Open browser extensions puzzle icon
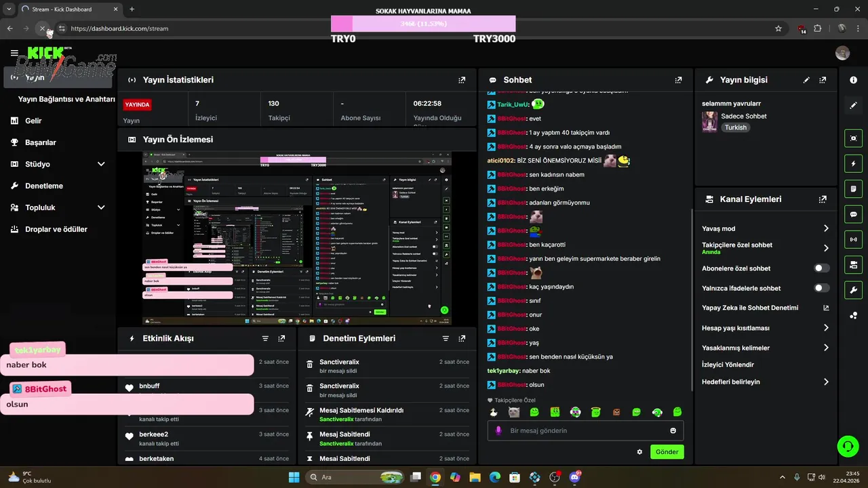The width and height of the screenshot is (868, 488). coord(817,28)
